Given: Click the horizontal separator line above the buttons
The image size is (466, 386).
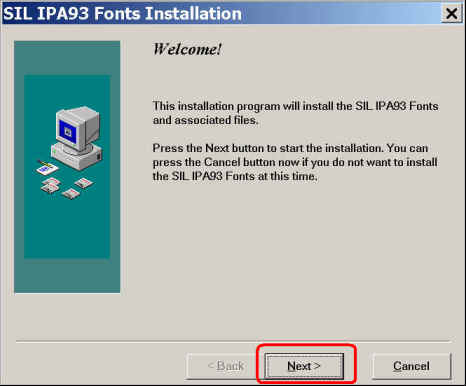Looking at the screenshot, I should pos(233,341).
